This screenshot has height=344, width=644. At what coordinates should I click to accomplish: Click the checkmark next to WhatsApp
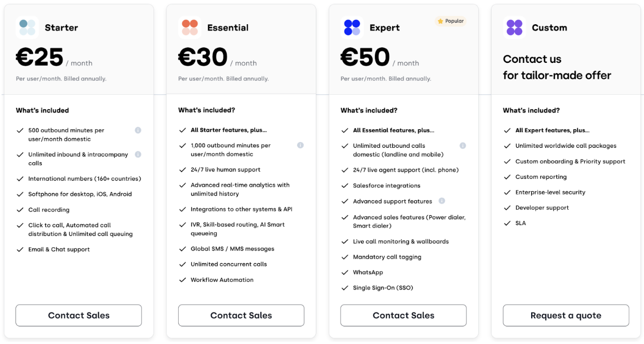click(345, 272)
